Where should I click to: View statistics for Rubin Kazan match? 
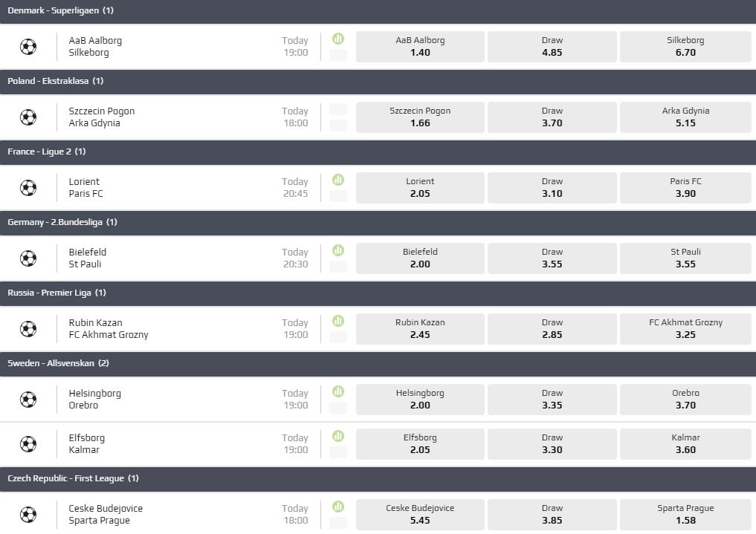[338, 321]
